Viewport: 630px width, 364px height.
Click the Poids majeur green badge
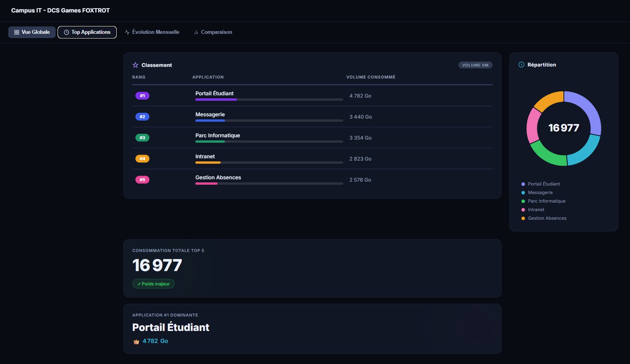coord(153,284)
